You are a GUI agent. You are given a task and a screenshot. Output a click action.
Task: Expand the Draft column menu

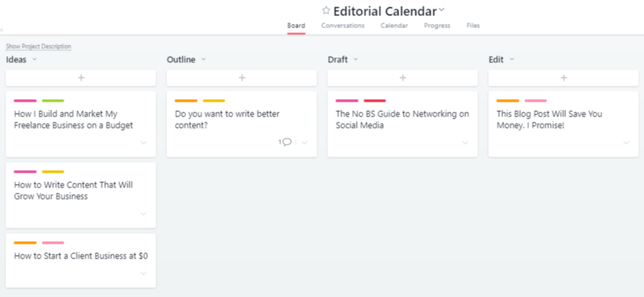pos(356,59)
